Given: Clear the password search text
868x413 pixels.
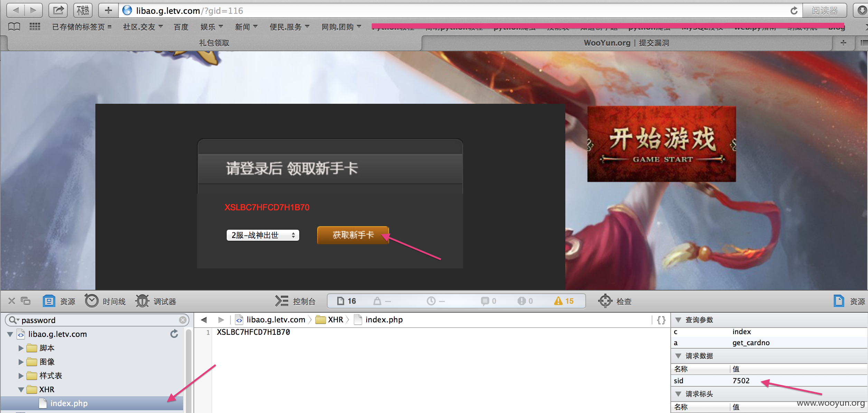Looking at the screenshot, I should (183, 320).
